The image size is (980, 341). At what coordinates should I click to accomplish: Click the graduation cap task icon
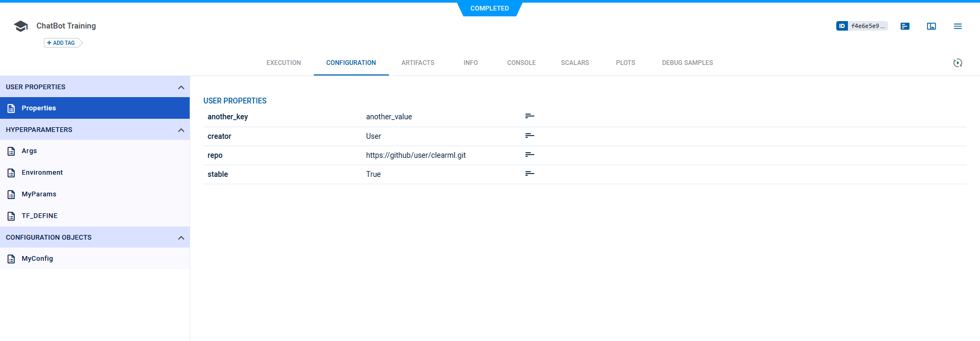(x=21, y=26)
